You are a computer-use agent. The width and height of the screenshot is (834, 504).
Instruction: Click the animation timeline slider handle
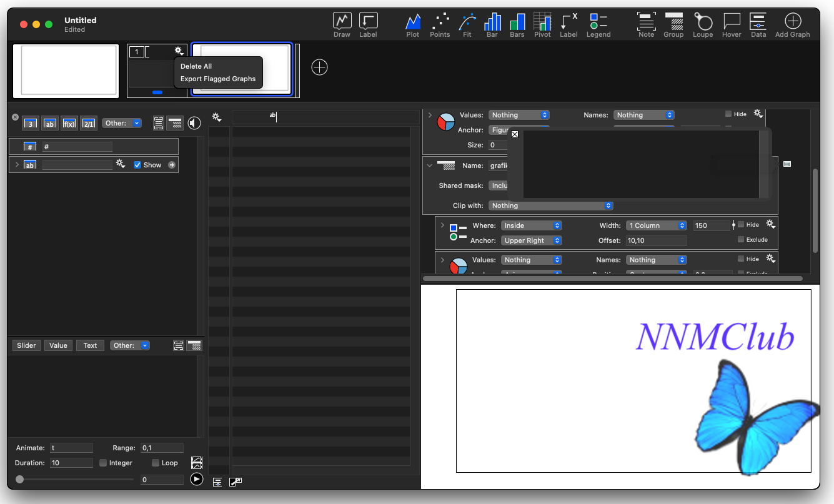coord(20,480)
